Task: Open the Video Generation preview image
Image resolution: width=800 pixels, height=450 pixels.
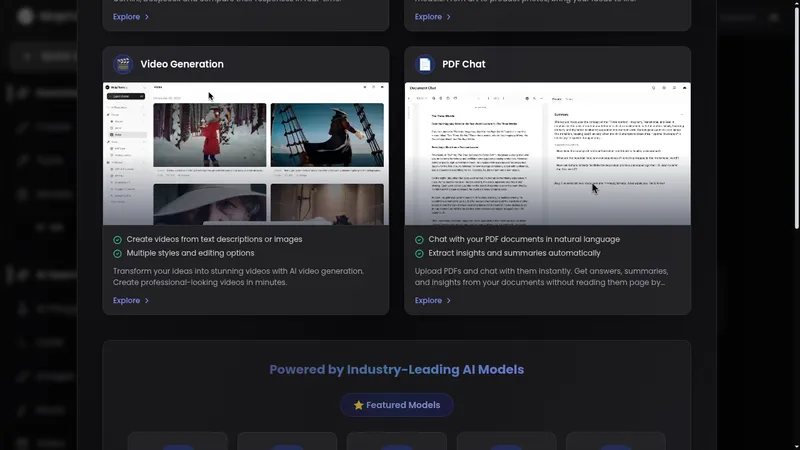Action: (246, 154)
